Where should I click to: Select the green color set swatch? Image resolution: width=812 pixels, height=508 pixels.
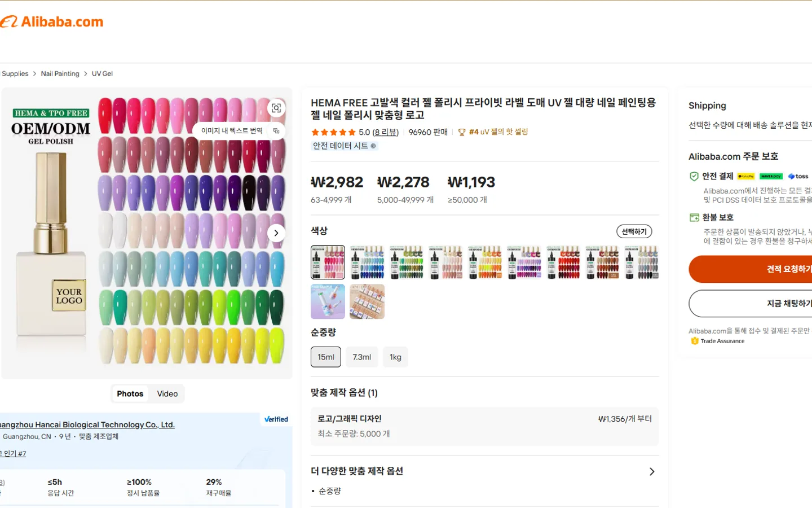[x=407, y=262]
